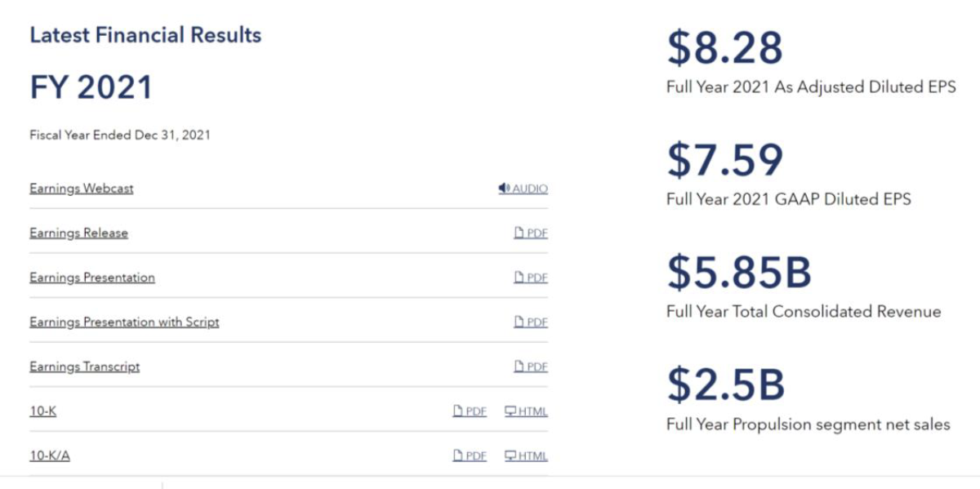View the 10-K in HTML format
Screen dimensions: 980x489
526,411
